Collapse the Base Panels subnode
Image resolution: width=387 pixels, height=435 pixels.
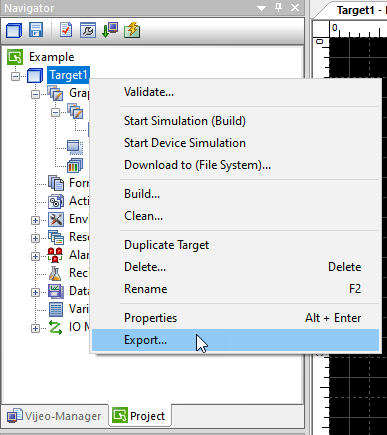tap(55, 112)
